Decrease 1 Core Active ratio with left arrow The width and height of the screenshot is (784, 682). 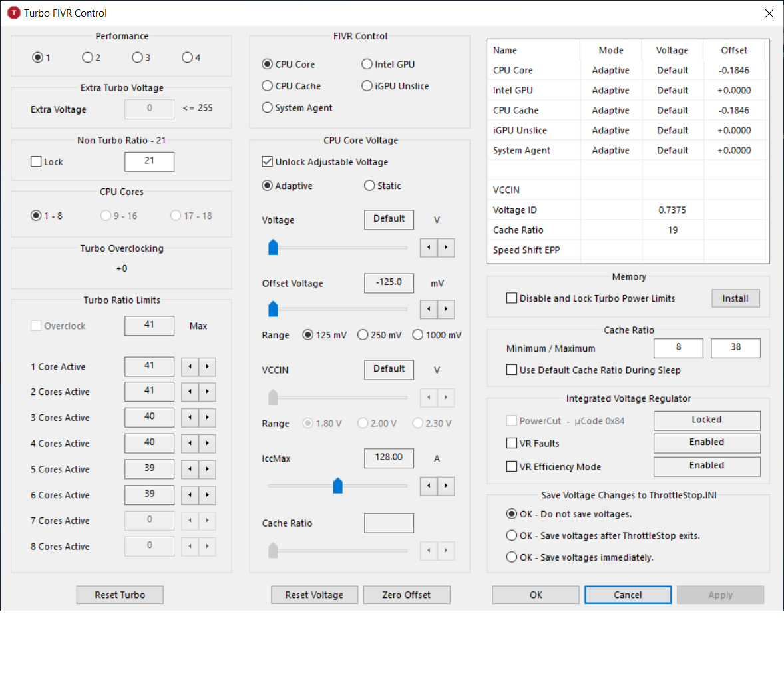(x=190, y=367)
